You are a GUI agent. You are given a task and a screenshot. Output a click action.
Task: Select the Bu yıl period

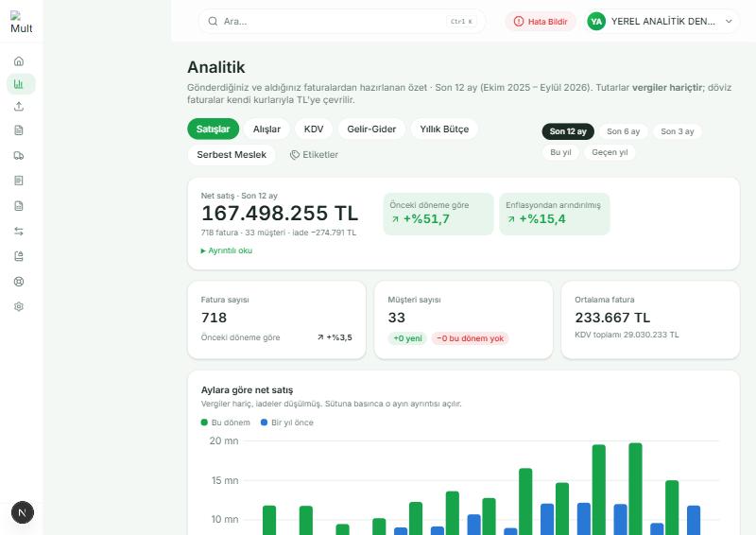(560, 152)
